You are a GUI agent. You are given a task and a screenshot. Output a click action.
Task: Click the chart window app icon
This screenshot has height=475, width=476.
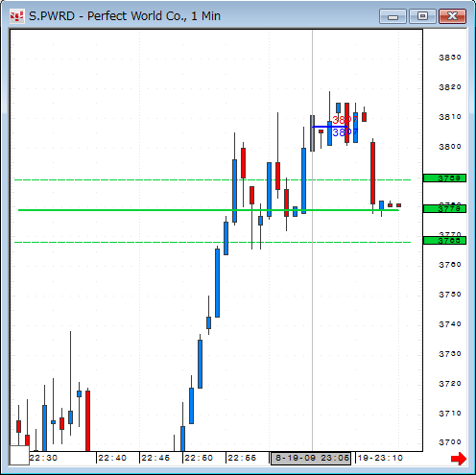[x=16, y=16]
